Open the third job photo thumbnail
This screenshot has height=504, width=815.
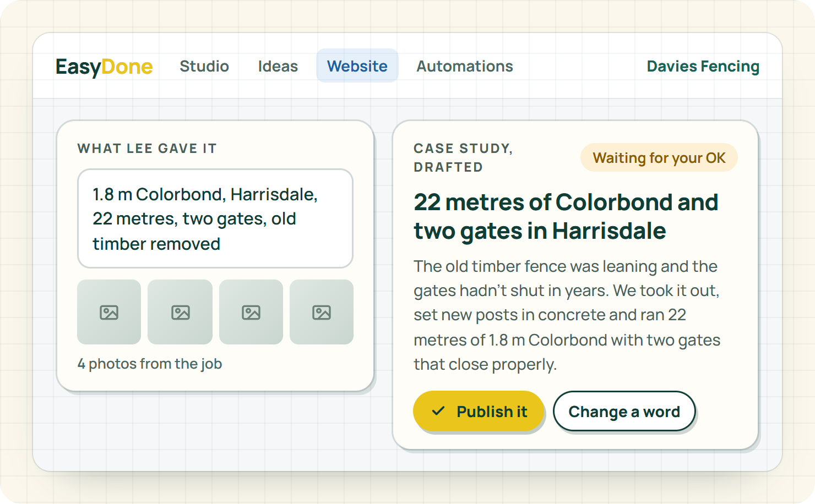[x=251, y=312]
